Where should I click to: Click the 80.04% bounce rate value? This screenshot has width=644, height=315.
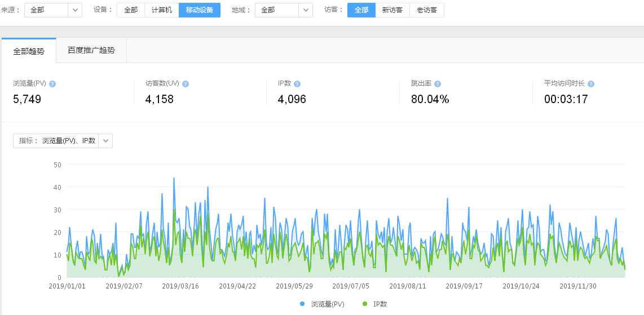[x=430, y=99]
